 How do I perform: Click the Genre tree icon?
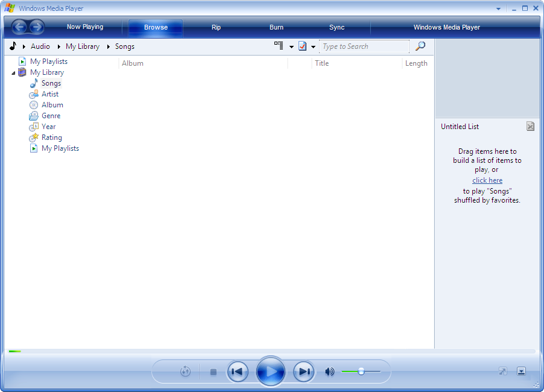(x=34, y=116)
